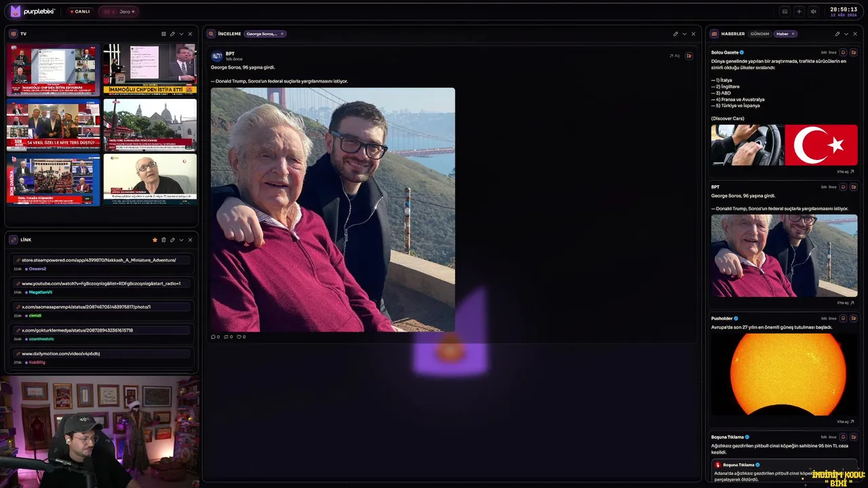Image resolution: width=868 pixels, height=488 pixels.
Task: Switch TV panel grid layout icon
Action: click(x=163, y=34)
